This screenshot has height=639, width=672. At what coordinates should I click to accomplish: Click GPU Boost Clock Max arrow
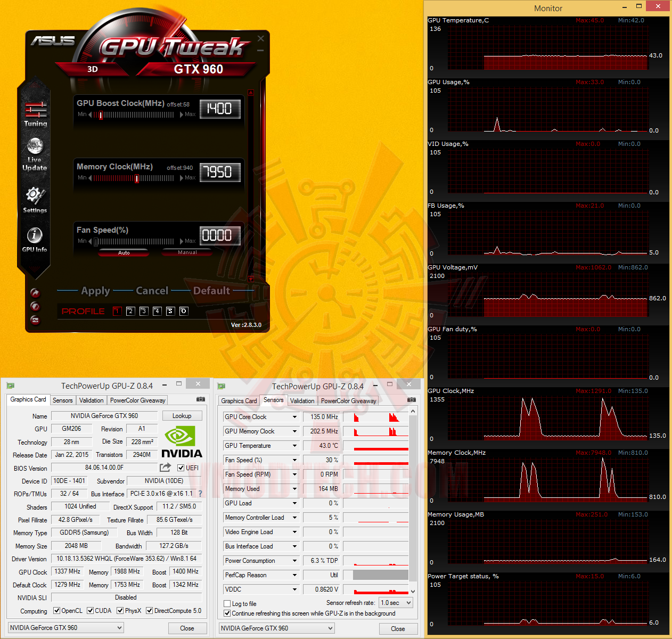pyautogui.click(x=182, y=114)
